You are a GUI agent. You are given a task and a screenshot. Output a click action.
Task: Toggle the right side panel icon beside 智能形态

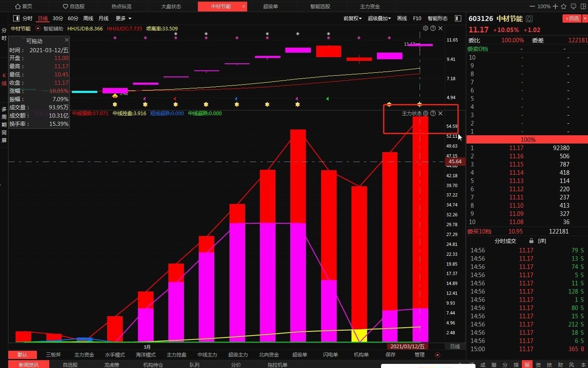tap(458, 19)
